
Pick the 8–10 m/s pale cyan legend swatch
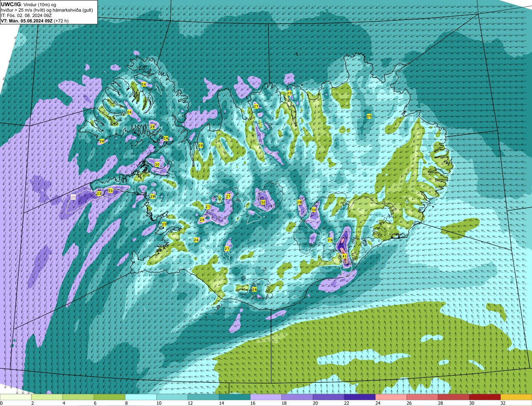pos(141,397)
